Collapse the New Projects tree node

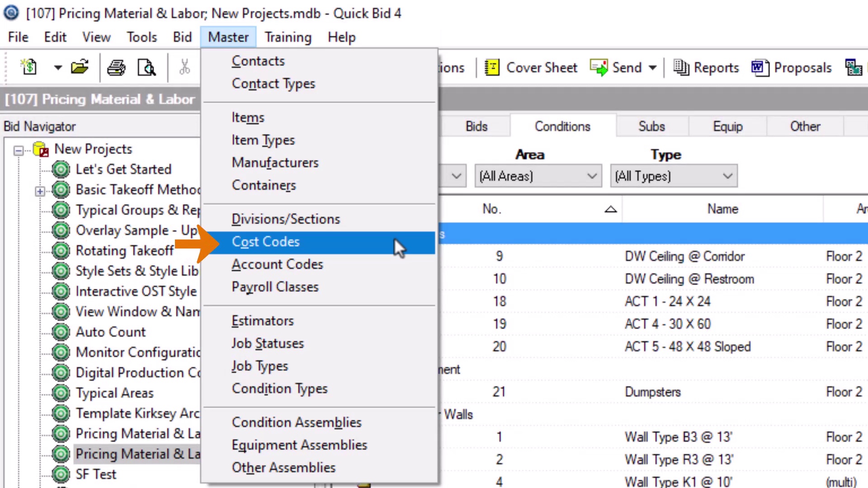[19, 150]
